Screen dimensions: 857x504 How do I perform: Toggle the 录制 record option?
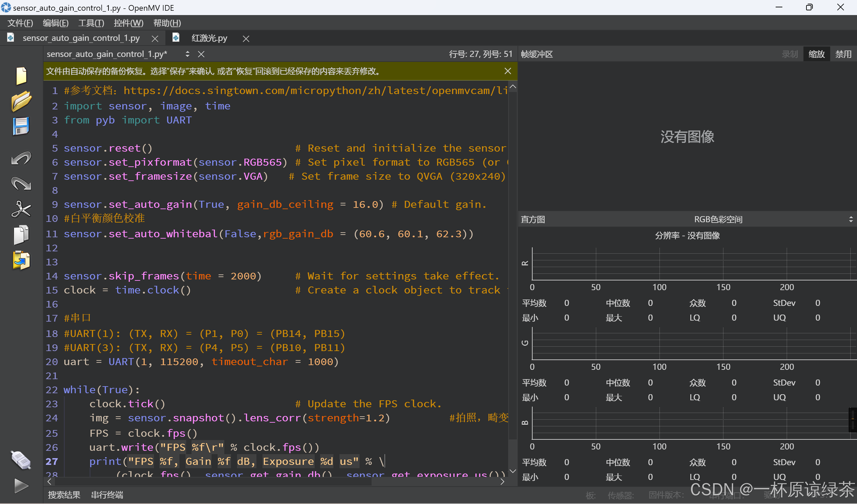click(x=789, y=54)
